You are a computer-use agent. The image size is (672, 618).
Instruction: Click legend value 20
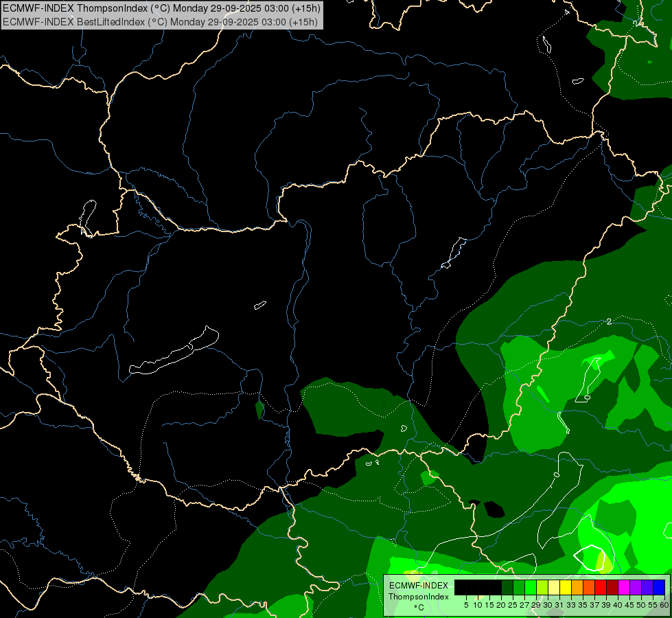tap(502, 605)
